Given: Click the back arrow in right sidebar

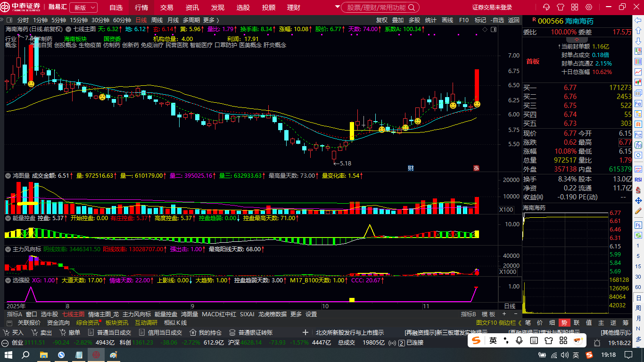Looking at the screenshot, I should (x=638, y=20).
